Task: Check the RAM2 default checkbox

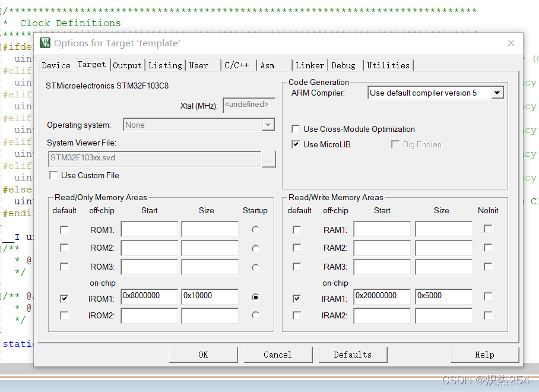Action: (297, 248)
